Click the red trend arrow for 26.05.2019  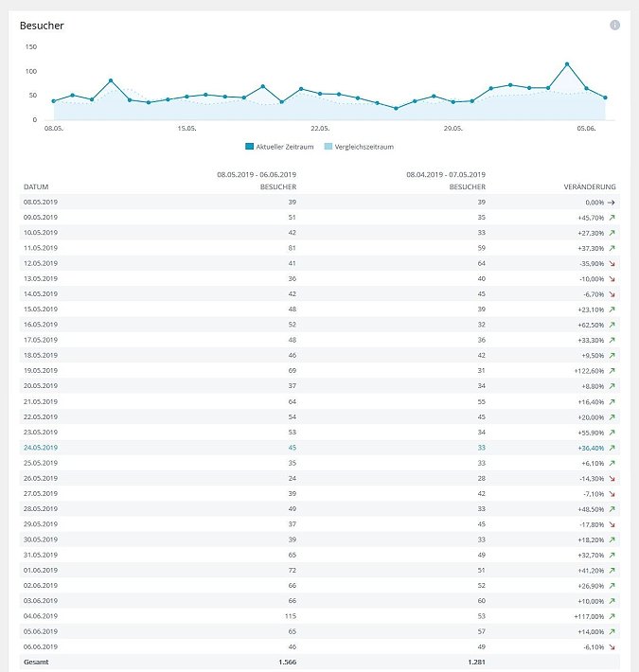click(612, 478)
